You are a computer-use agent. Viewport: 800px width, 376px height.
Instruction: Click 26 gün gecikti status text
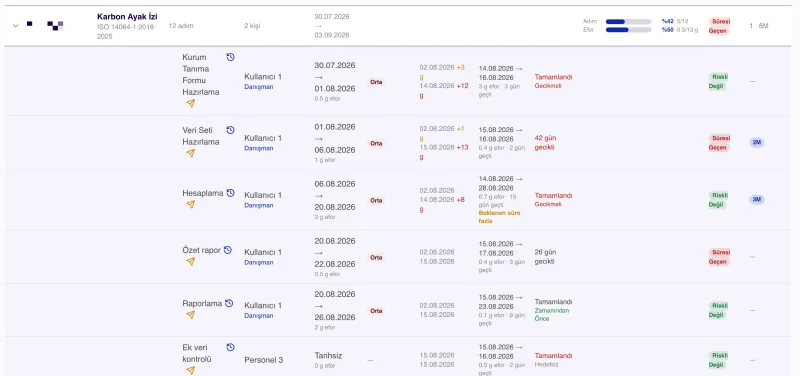coord(545,257)
